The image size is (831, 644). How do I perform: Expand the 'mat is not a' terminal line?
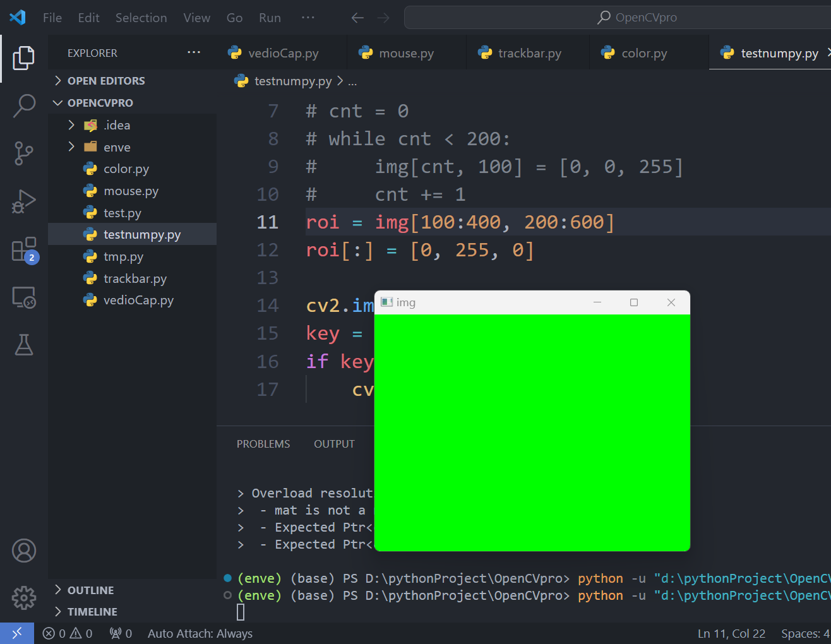point(241,510)
